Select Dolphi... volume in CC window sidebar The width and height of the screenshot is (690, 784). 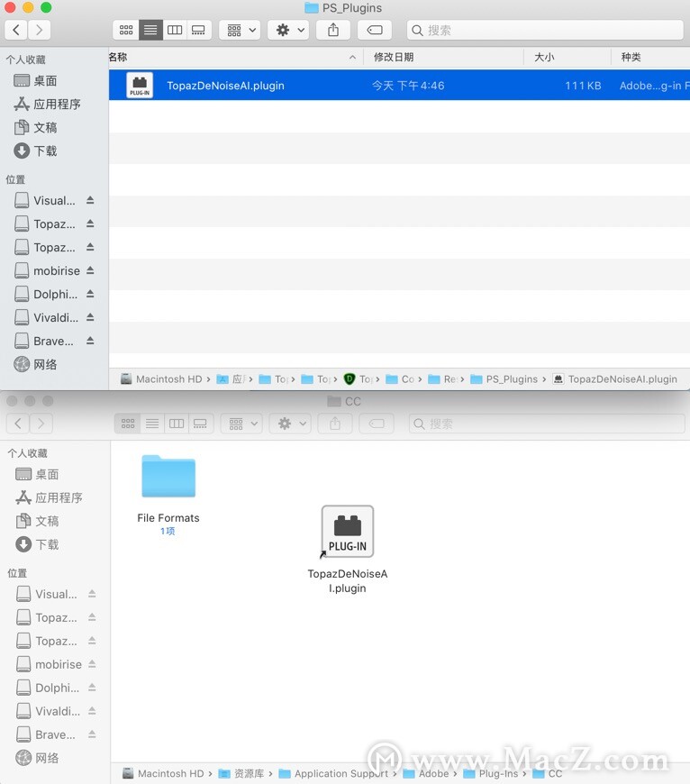click(48, 688)
